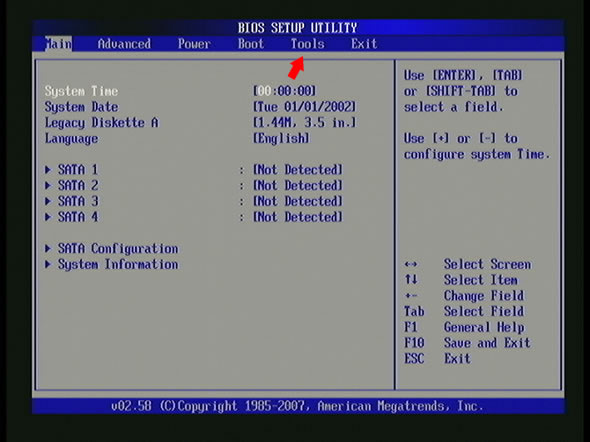Expand the SATA 1 arrow
This screenshot has height=442, width=590.
tap(48, 170)
